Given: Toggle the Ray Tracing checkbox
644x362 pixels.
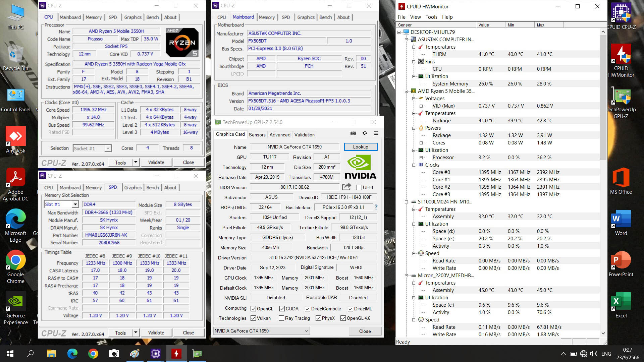Looking at the screenshot, I should 281,318.
